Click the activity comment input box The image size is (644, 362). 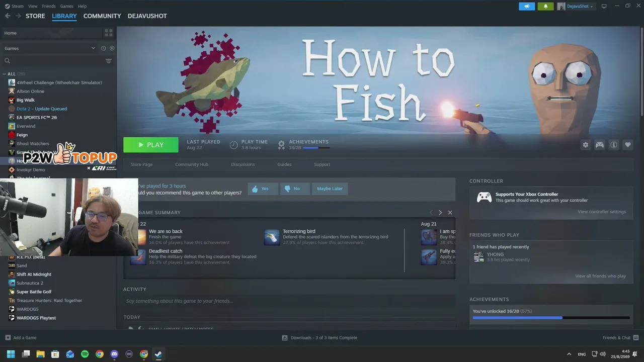tap(289, 301)
